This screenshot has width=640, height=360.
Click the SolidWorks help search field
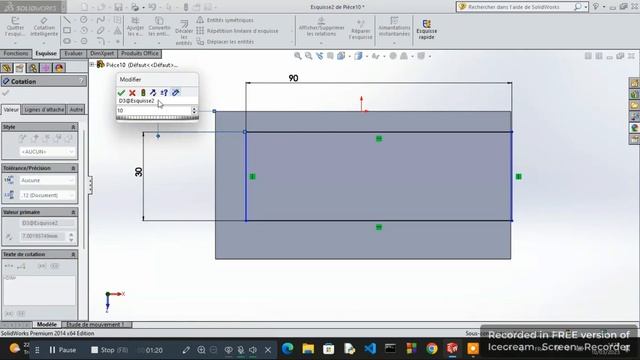coord(519,7)
